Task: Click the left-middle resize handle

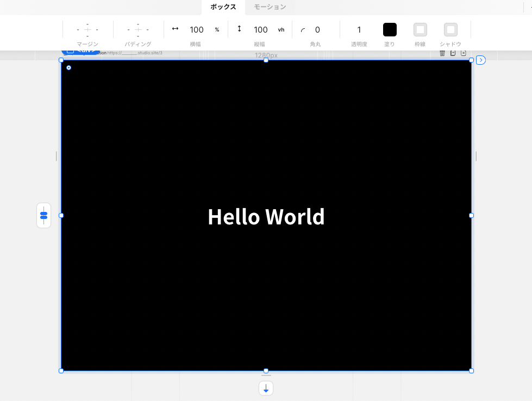Action: coord(61,215)
